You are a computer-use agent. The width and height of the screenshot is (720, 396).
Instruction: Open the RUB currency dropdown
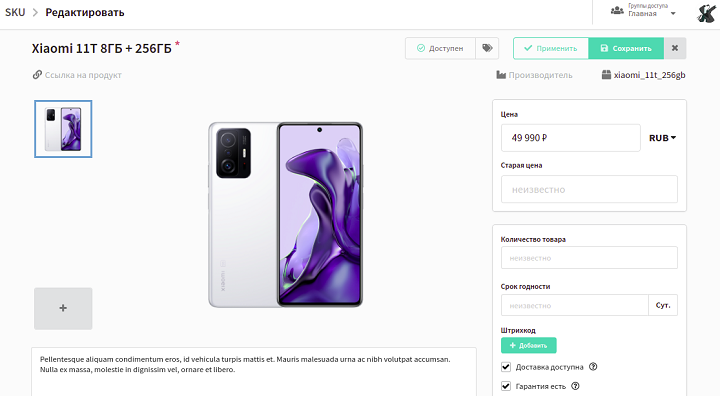[662, 138]
